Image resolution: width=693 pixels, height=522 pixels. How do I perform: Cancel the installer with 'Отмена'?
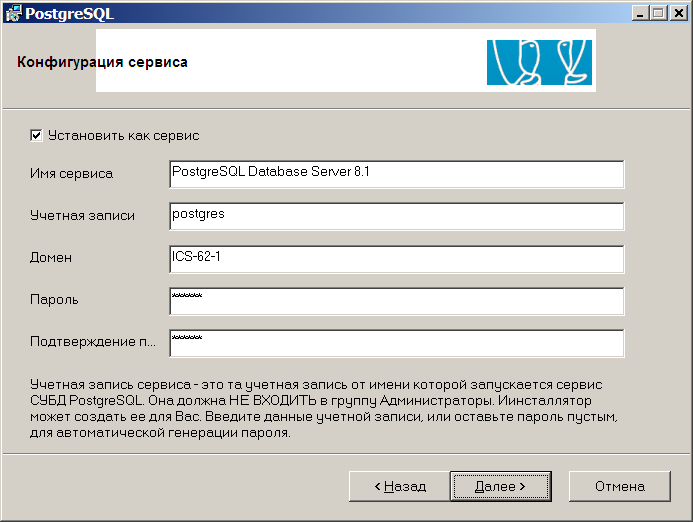(x=620, y=486)
